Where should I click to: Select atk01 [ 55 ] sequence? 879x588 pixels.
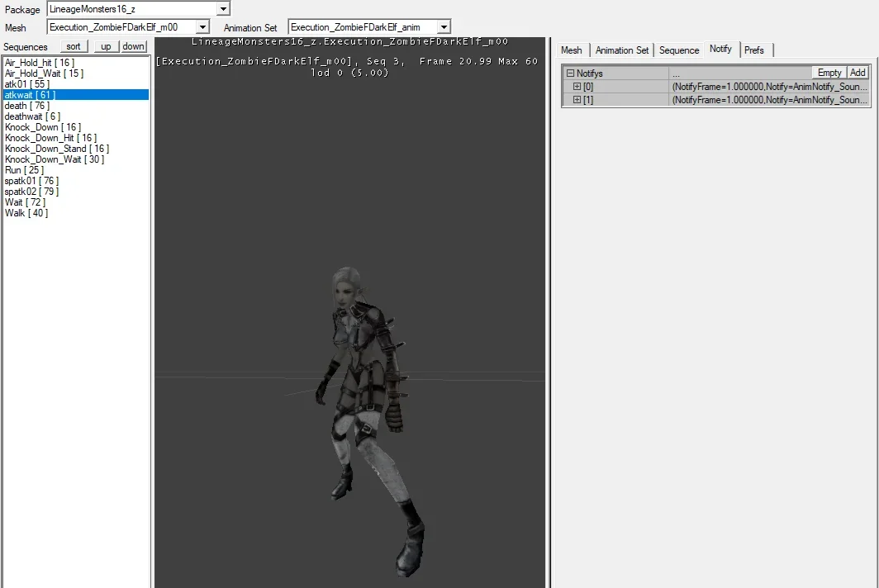point(76,84)
